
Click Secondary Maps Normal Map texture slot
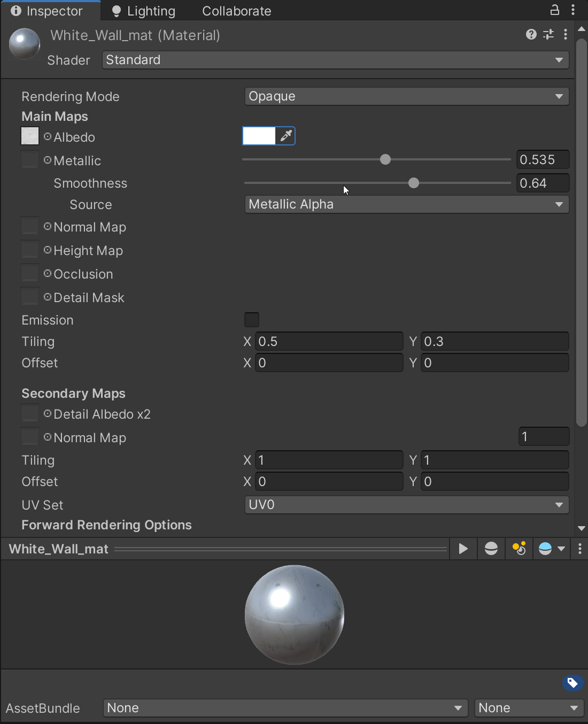30,436
